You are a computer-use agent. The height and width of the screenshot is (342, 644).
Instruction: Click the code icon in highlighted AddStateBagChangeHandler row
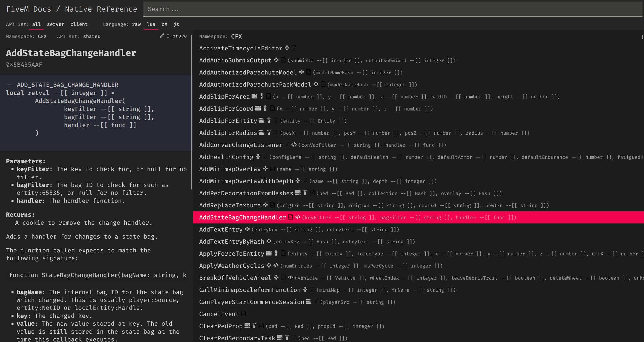(x=298, y=217)
